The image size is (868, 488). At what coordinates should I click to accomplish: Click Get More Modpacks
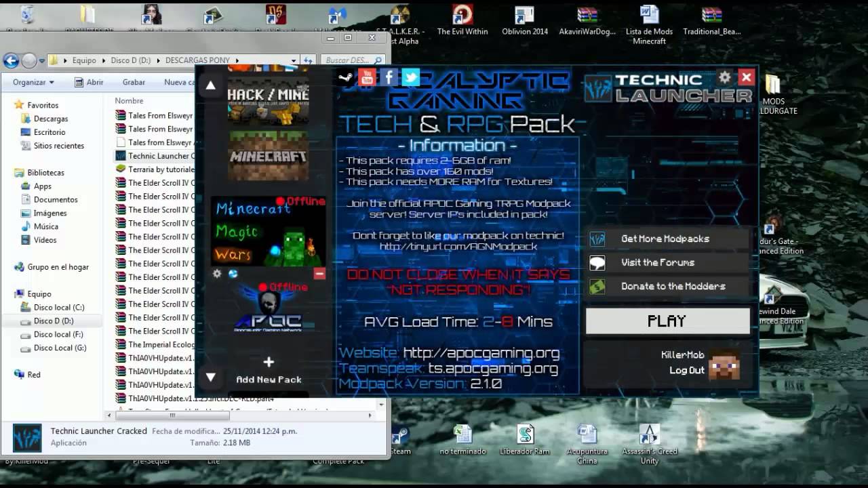tap(669, 239)
